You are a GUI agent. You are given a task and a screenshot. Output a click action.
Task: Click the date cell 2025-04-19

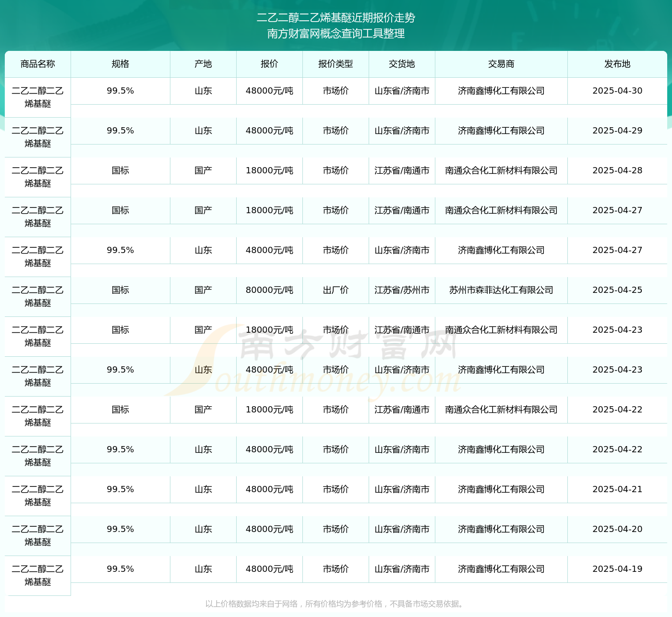point(618,569)
